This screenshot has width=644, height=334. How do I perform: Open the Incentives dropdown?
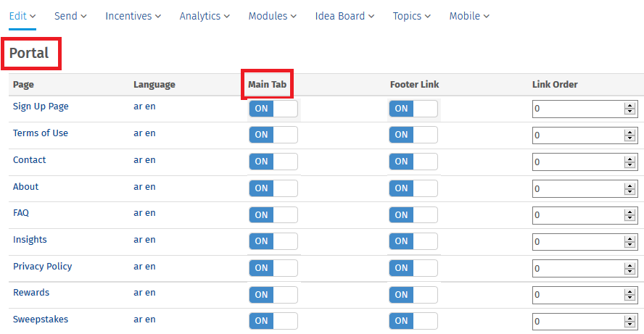[x=133, y=16]
